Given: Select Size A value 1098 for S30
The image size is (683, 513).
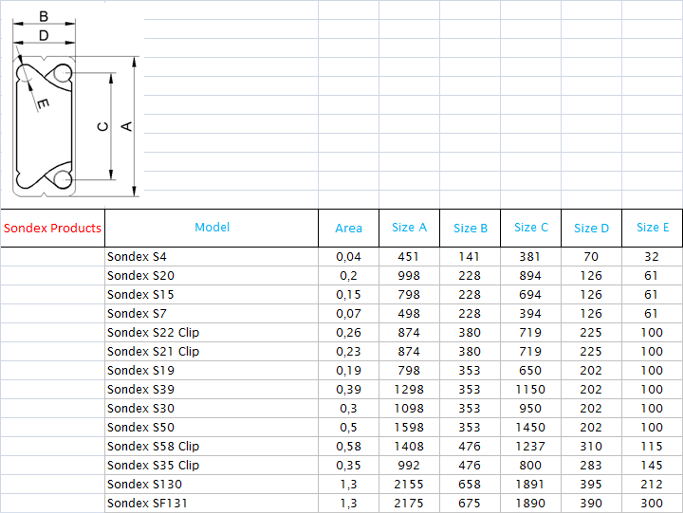Looking at the screenshot, I should pos(409,408).
